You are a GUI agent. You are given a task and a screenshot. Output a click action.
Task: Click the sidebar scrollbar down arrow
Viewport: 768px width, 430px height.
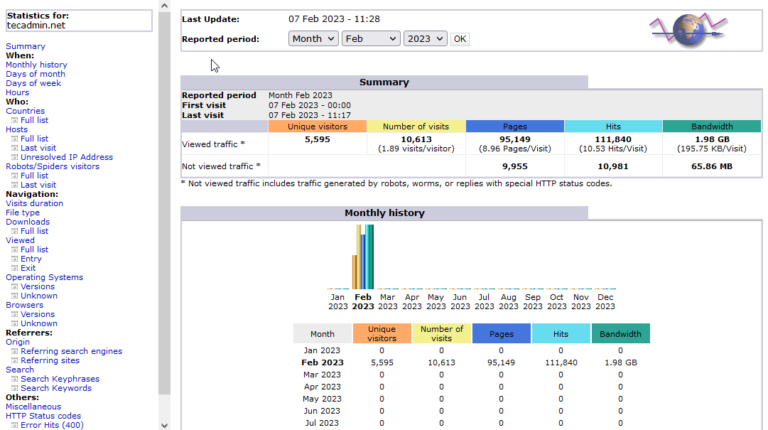click(x=165, y=424)
